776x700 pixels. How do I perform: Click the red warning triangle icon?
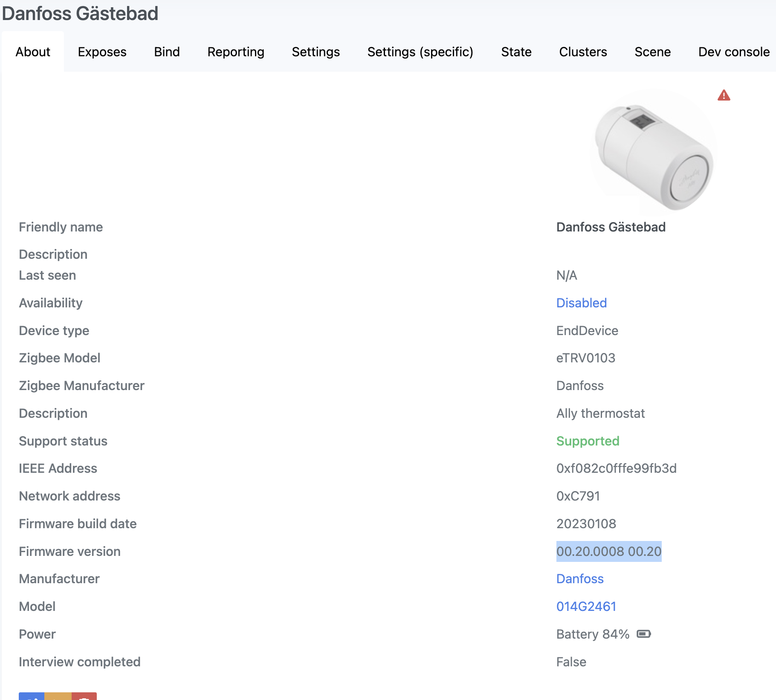(724, 95)
